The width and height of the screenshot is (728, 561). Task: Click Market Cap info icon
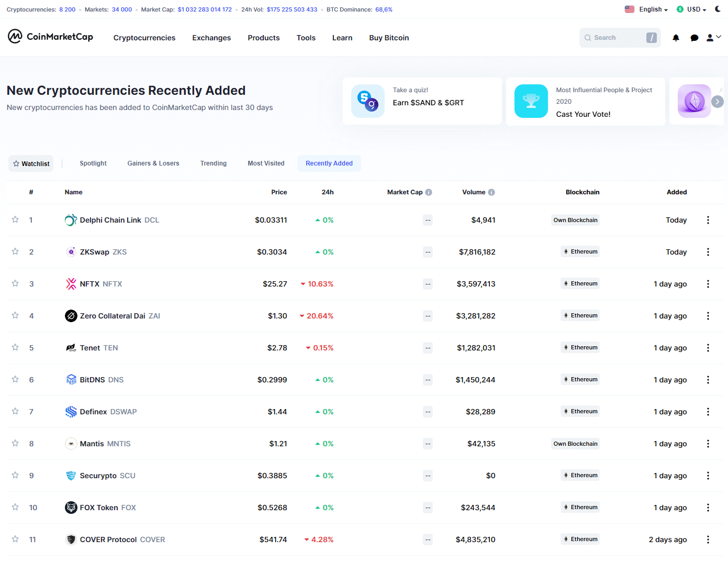429,192
